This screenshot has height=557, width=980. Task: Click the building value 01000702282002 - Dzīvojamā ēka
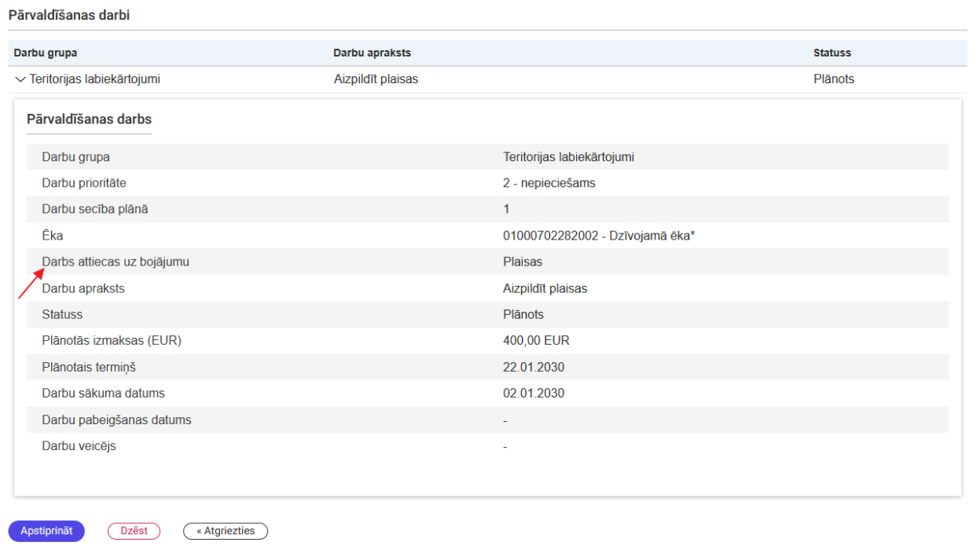598,236
